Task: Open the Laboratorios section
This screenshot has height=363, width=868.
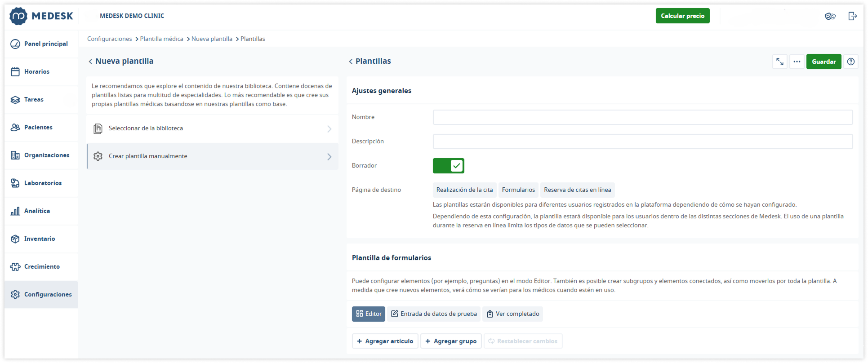Action: [x=41, y=183]
